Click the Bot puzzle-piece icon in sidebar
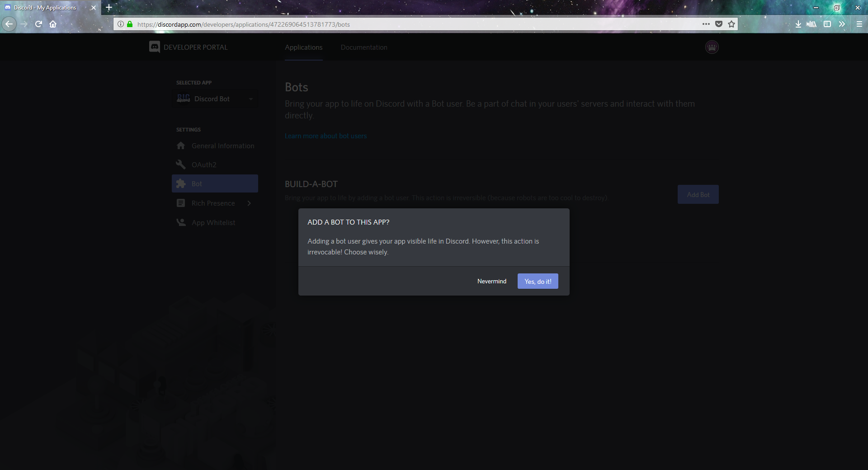Viewport: 868px width, 470px height. 181,183
